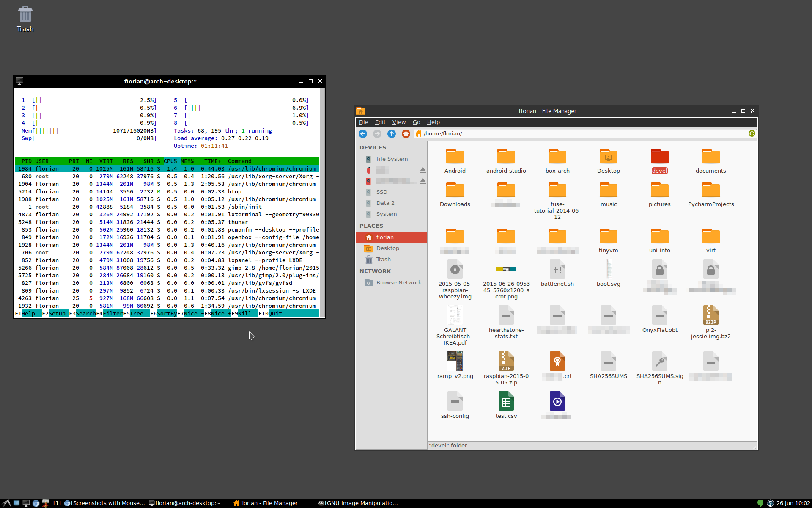The height and width of the screenshot is (508, 812).
Task: Open the Edit menu in File Manager
Action: coord(380,122)
